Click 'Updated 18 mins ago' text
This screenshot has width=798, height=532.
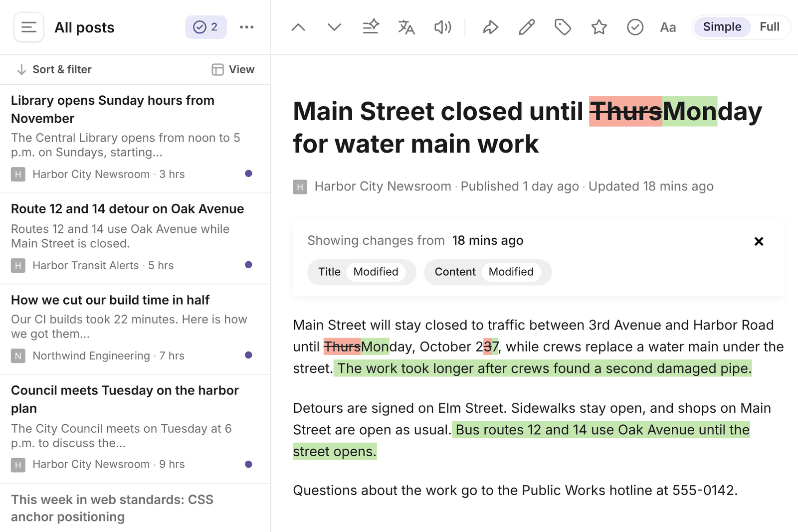[x=651, y=186]
